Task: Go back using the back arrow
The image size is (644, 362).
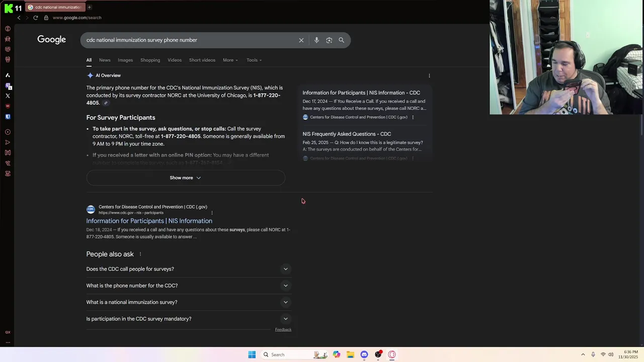Action: tap(19, 18)
